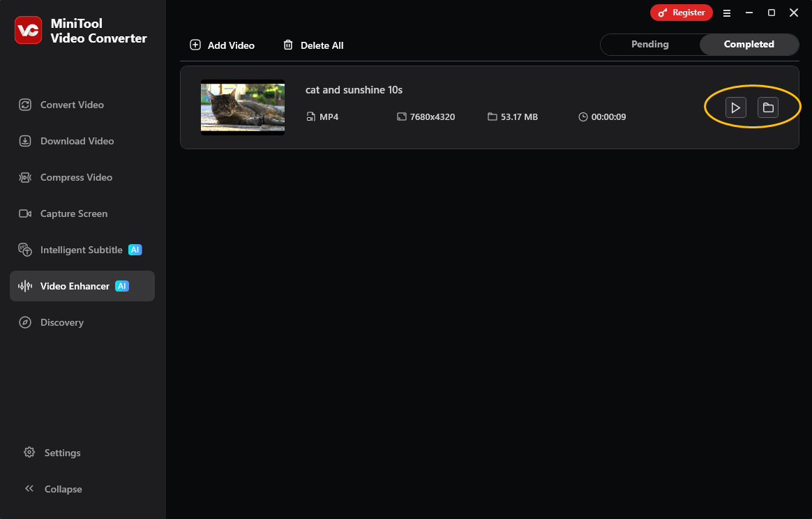Switch to the Completed tab
Screen dimensions: 812x519
click(749, 44)
